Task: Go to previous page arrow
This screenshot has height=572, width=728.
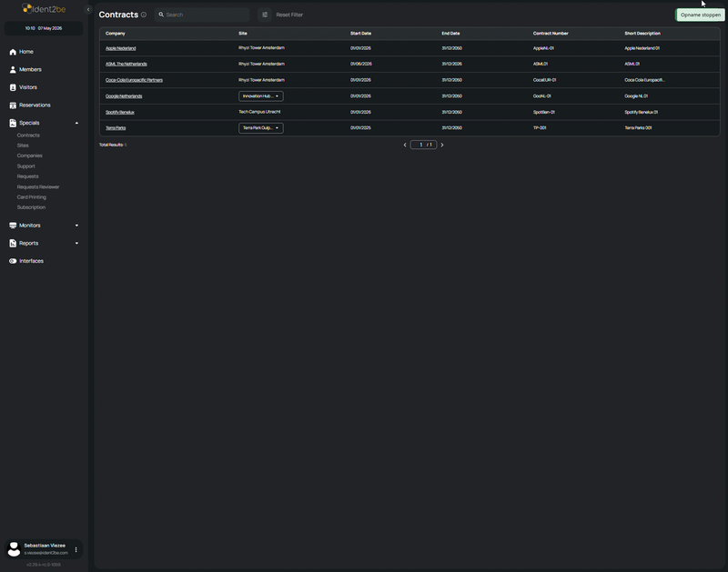Action: coord(405,146)
